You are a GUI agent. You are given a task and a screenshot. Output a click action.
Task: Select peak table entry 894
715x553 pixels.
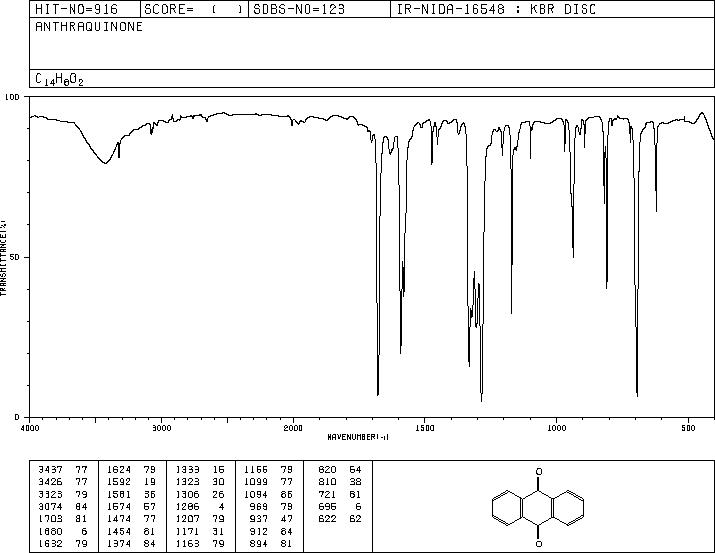pos(259,543)
